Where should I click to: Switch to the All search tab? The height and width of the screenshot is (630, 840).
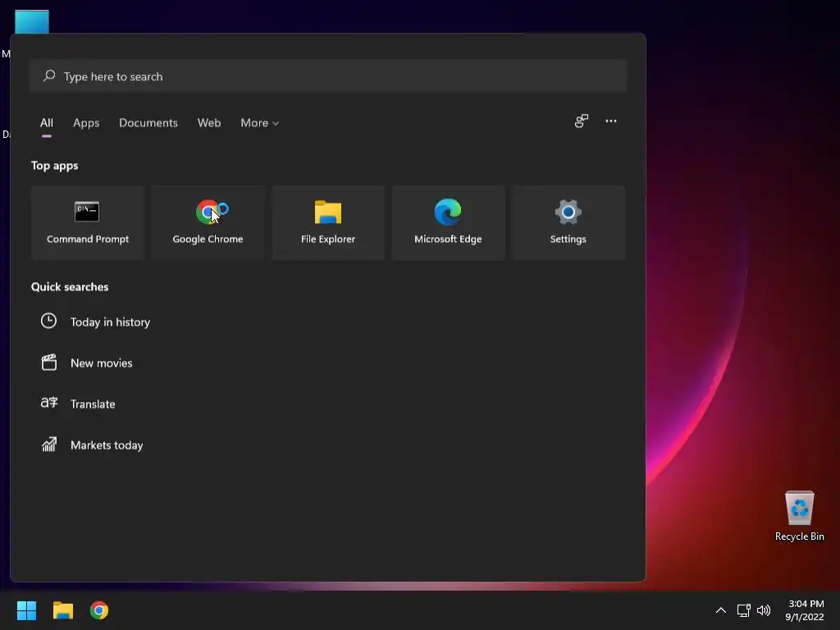[47, 123]
